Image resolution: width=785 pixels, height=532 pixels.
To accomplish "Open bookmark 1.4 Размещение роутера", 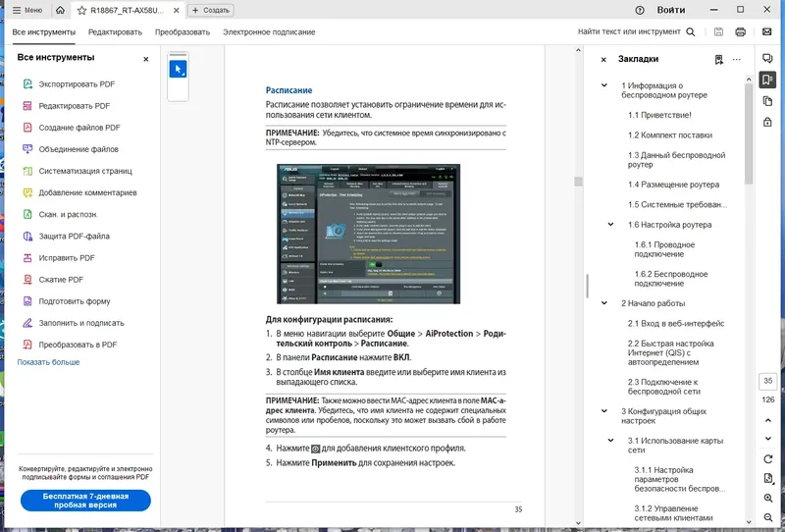I will pos(673,185).
